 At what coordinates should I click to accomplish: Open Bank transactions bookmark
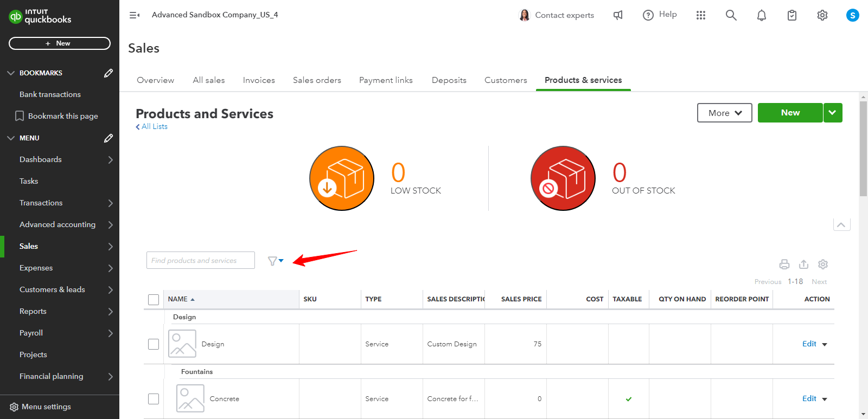click(x=50, y=94)
